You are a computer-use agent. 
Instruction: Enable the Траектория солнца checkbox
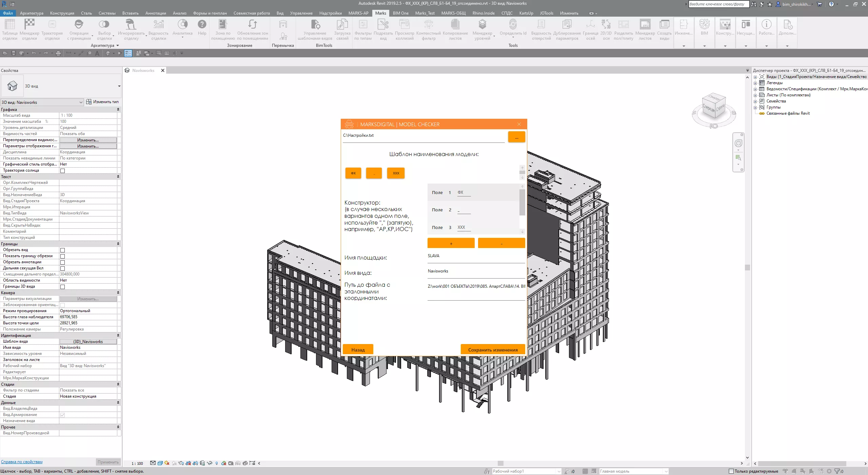pos(63,171)
